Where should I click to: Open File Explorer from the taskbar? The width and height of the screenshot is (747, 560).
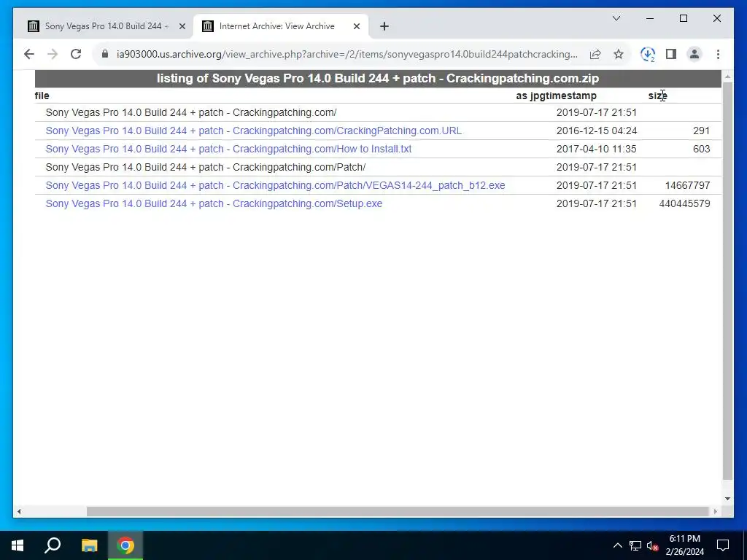pos(89,545)
